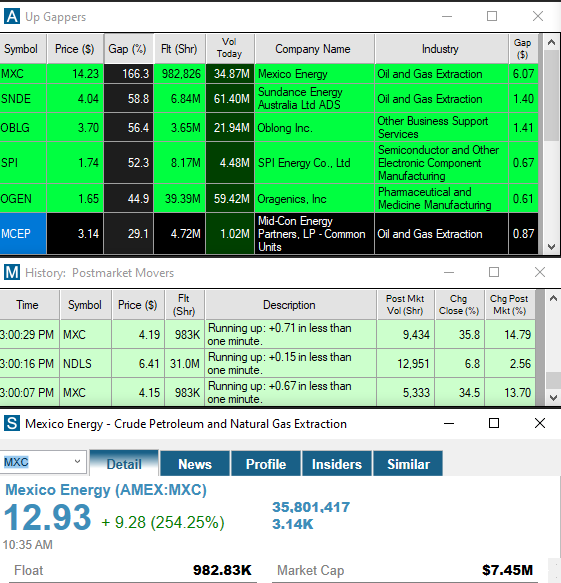561x583 pixels.
Task: Sort Up Gappers by Company Name column
Action: [315, 49]
